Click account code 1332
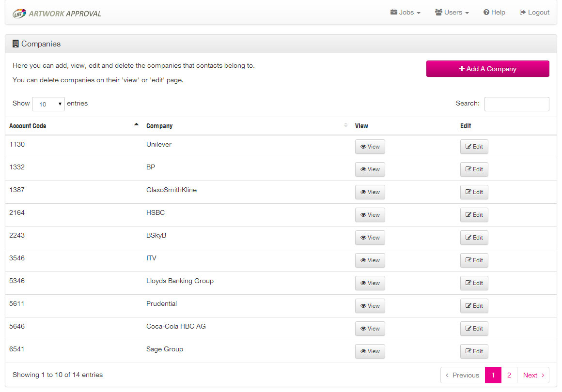Image resolution: width=562 pixels, height=392 pixels. click(x=17, y=167)
